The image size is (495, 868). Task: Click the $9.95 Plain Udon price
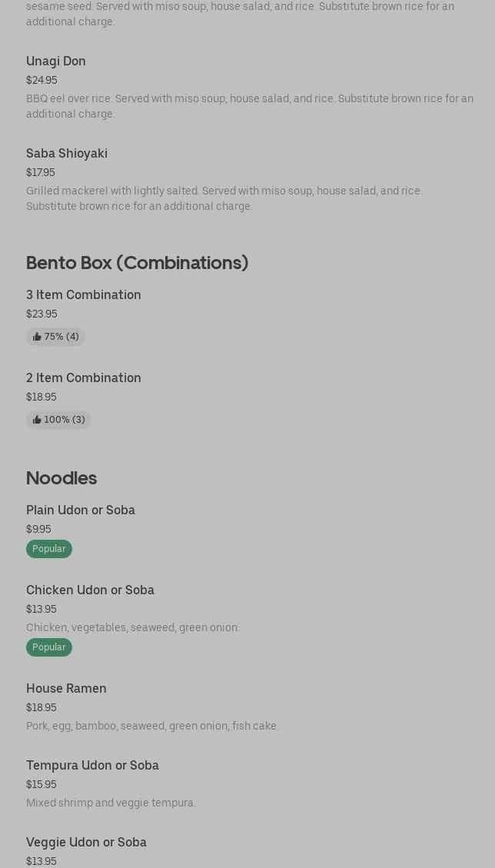[x=38, y=530]
